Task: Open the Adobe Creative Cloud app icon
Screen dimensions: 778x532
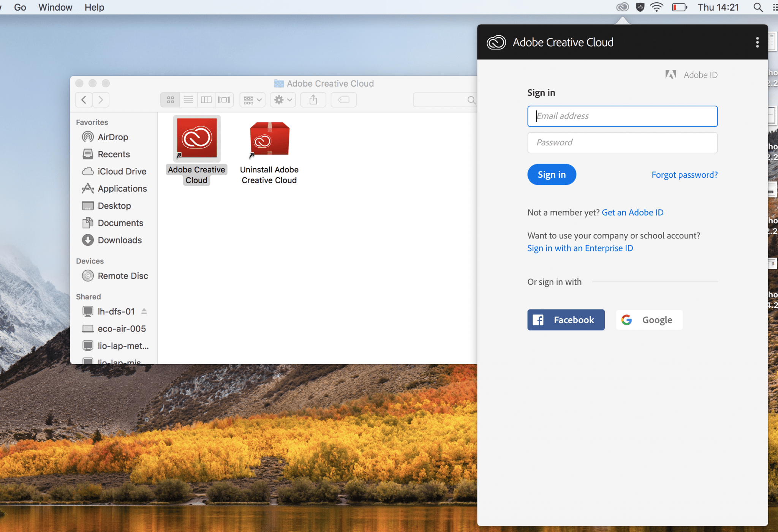Action: point(196,139)
